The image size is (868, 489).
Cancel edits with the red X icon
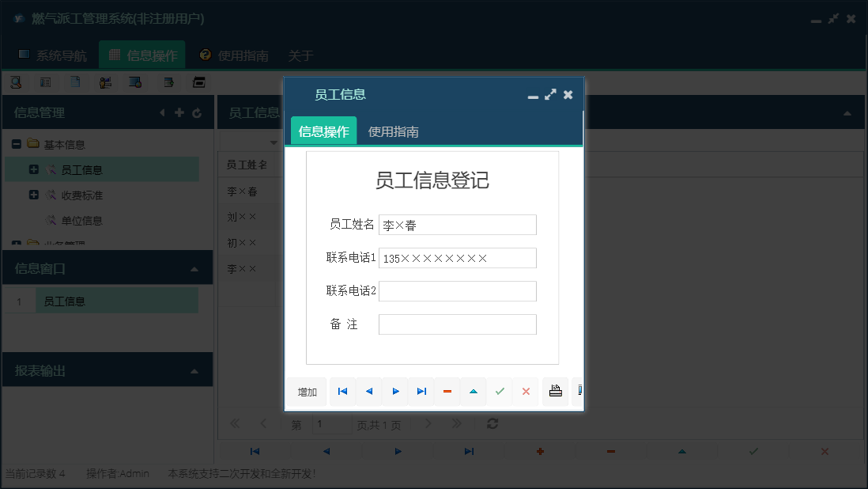[526, 391]
